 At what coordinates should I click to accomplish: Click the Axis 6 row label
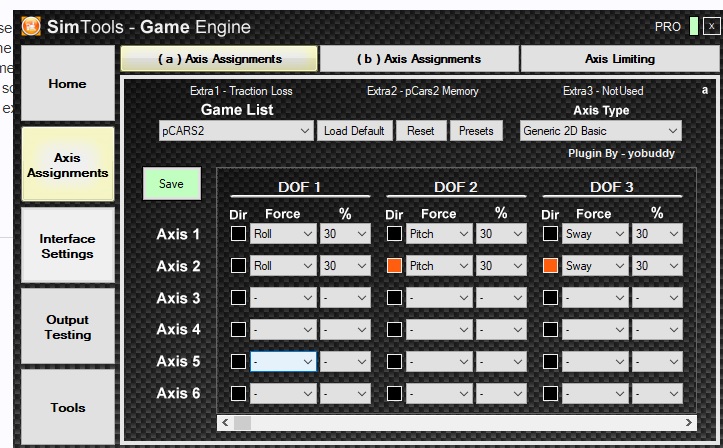(x=178, y=393)
